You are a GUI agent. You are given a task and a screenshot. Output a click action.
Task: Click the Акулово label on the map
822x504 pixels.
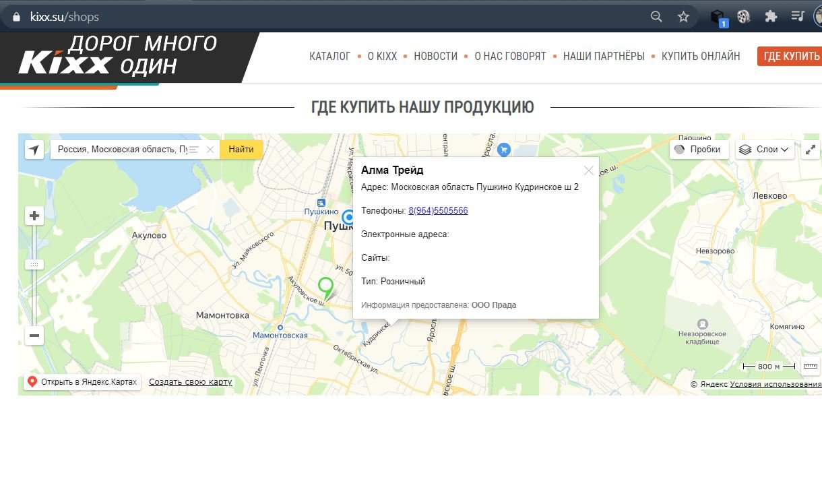(x=149, y=236)
